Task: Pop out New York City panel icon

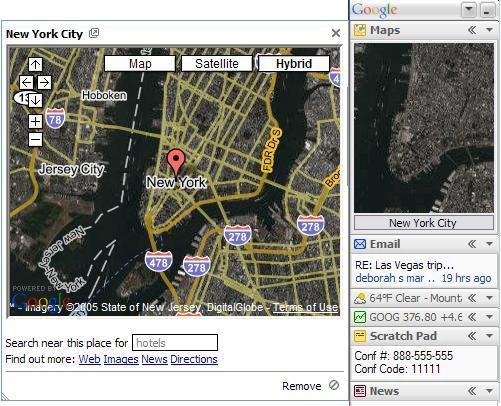Action: [x=94, y=33]
